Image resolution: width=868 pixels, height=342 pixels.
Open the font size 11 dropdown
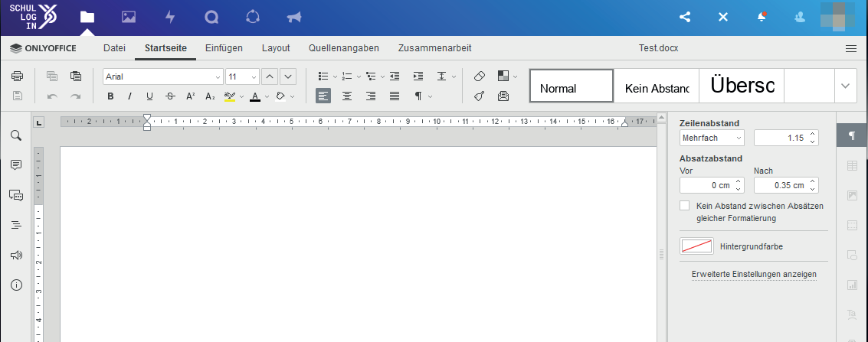coord(254,77)
